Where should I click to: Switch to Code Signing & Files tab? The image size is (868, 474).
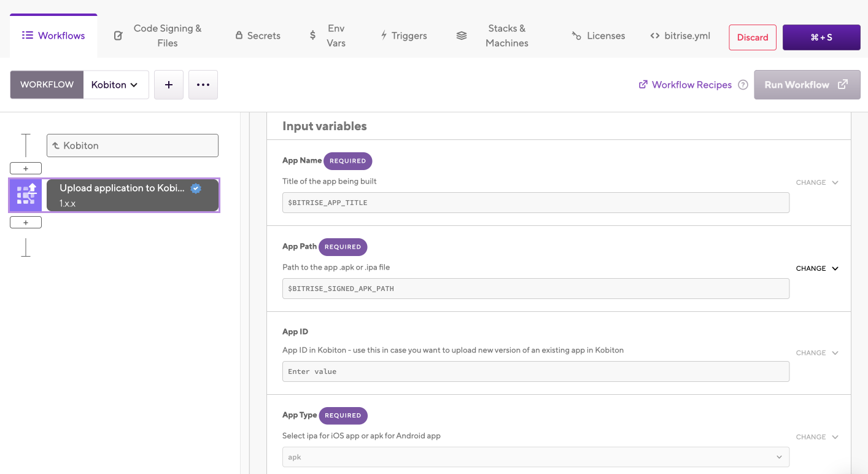pyautogui.click(x=158, y=36)
